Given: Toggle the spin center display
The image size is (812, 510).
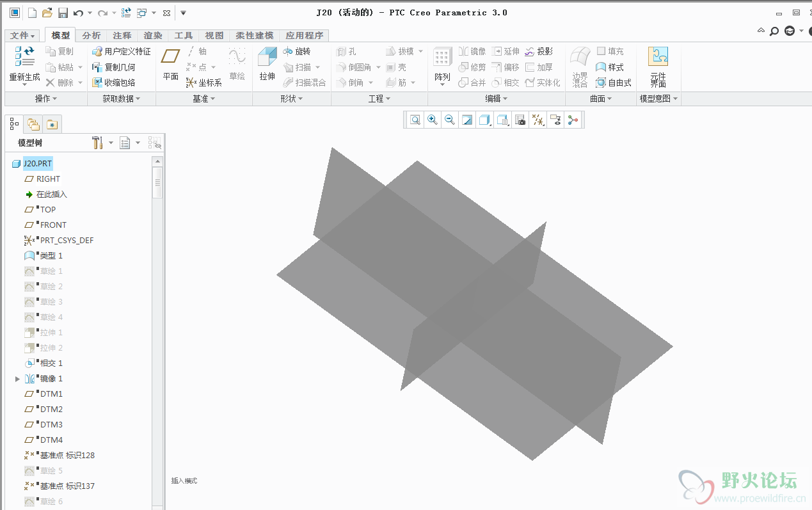Looking at the screenshot, I should [x=573, y=120].
